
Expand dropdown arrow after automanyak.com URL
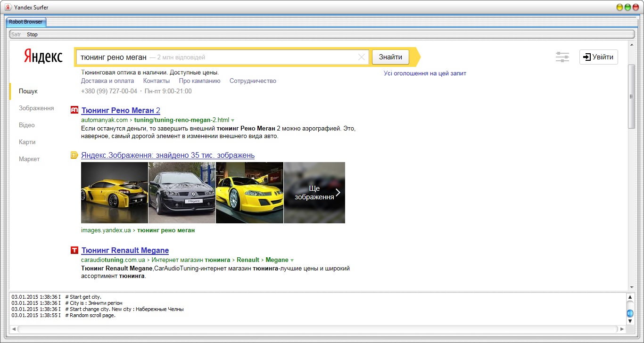click(x=232, y=121)
